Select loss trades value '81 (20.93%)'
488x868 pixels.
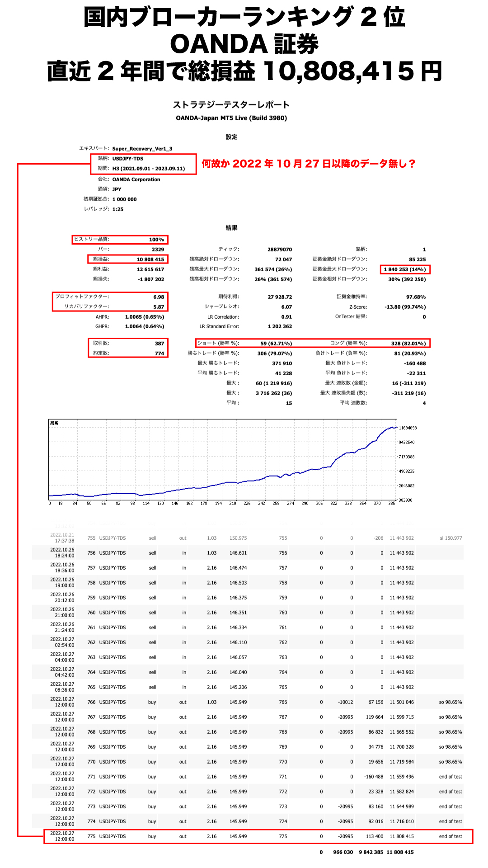click(410, 354)
